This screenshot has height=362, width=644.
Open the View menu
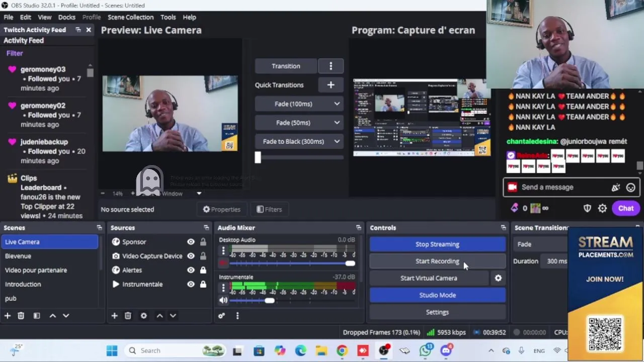click(x=44, y=17)
